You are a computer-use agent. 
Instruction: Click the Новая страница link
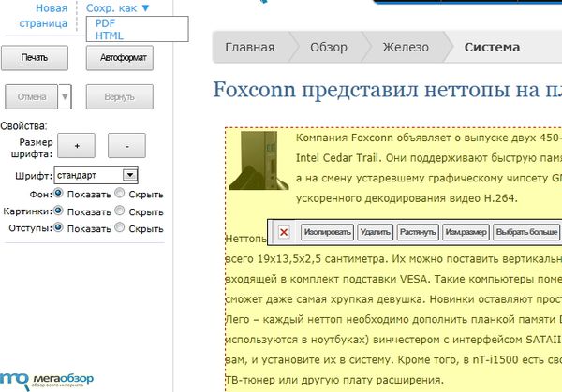coord(43,16)
